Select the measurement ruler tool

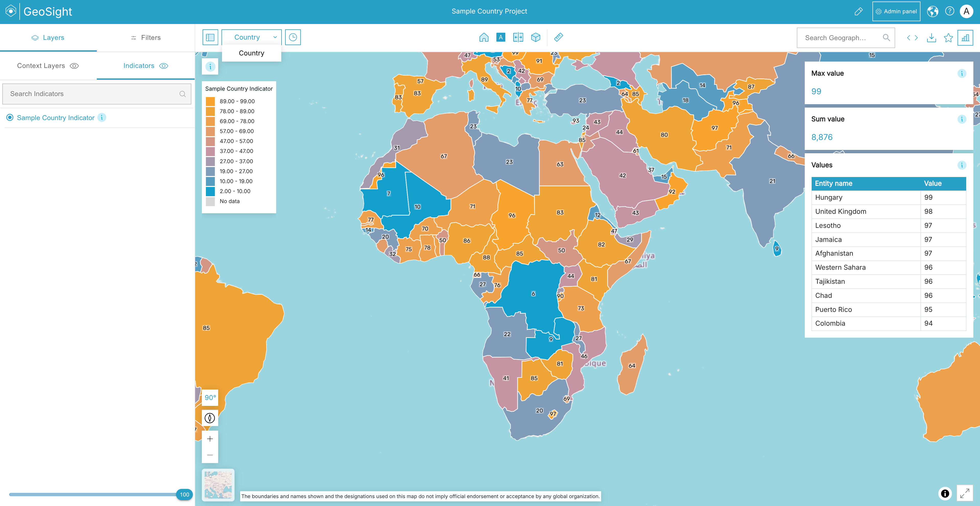558,37
